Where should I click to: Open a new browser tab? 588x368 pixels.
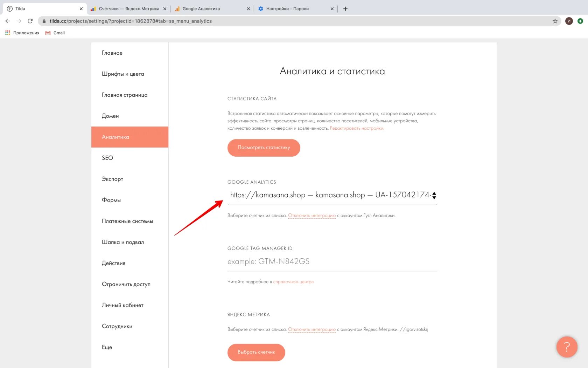[x=345, y=9]
